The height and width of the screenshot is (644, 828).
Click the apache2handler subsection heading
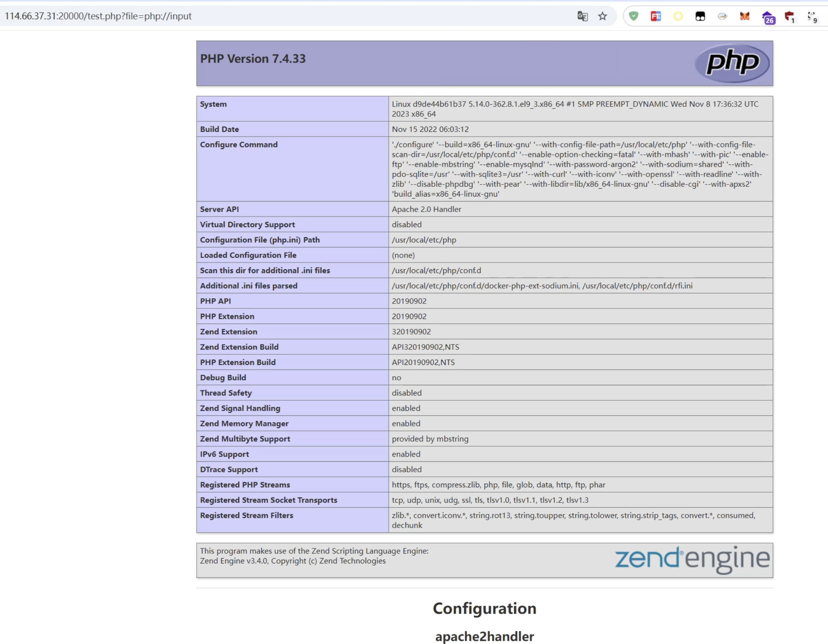coord(484,636)
